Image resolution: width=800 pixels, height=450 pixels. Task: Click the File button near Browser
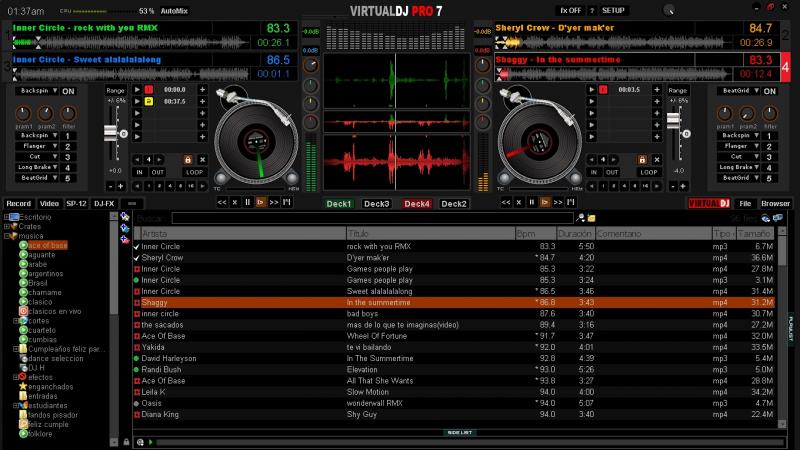(745, 204)
